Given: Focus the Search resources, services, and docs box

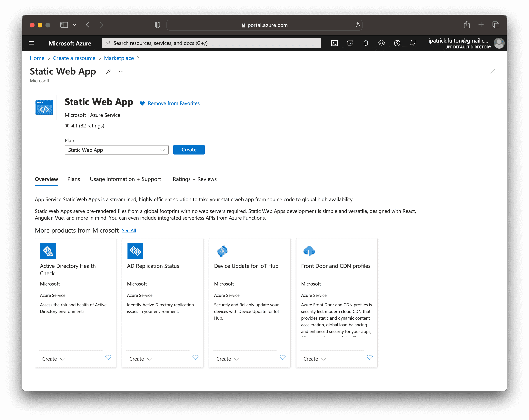Looking at the screenshot, I should [x=211, y=43].
